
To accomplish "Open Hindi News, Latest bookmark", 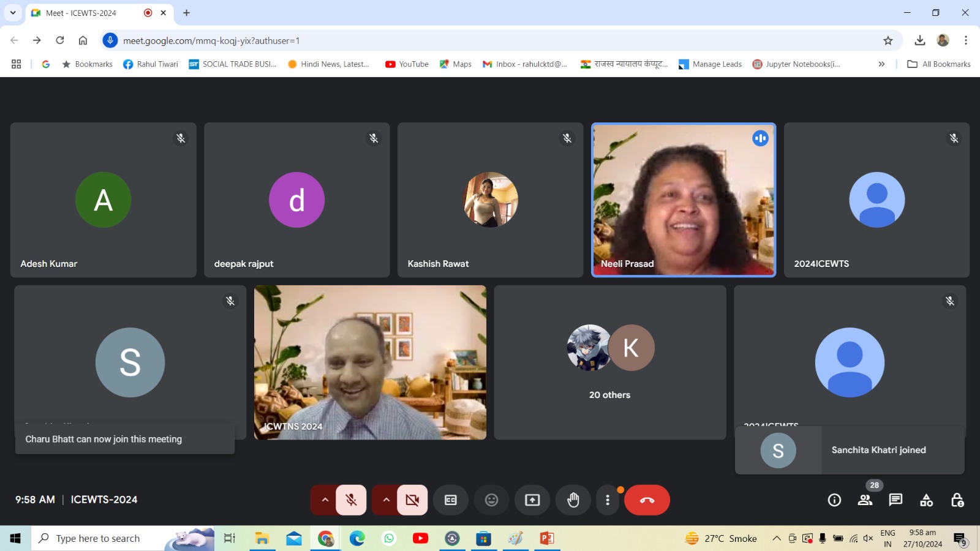I will tap(328, 64).
